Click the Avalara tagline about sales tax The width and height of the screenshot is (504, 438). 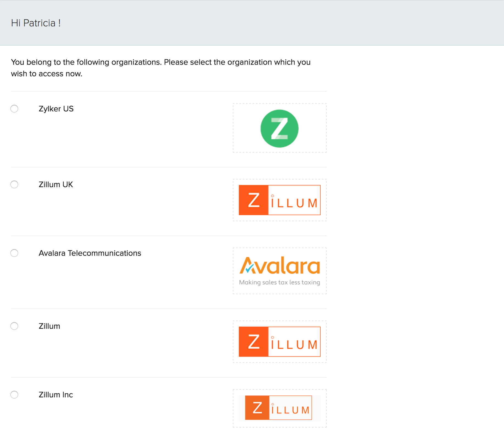click(x=280, y=282)
